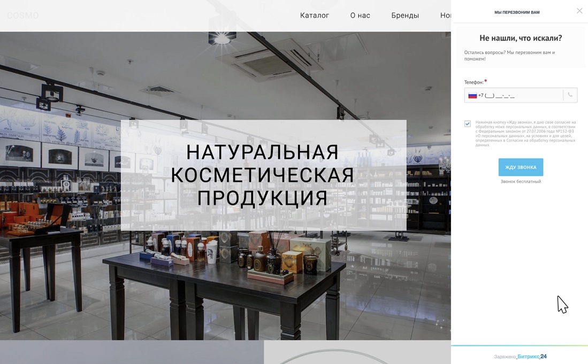Image resolution: width=588 pixels, height=364 pixels.
Task: Open the Каталог menu item
Action: tap(315, 15)
